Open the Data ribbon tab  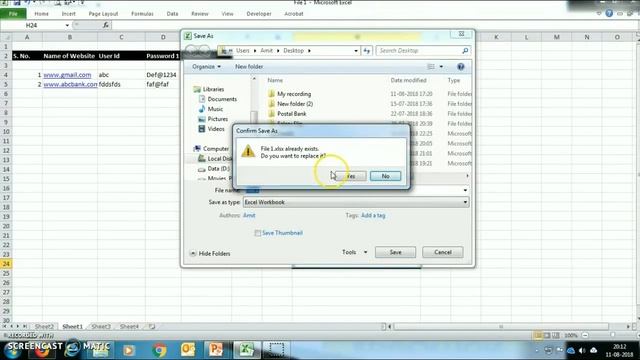point(172,14)
